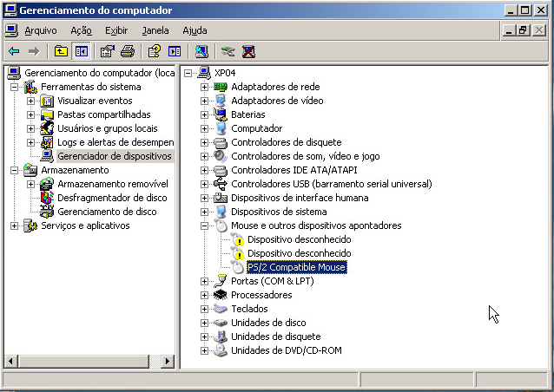Click the Processadores chip icon
554x392 pixels.
point(221,295)
